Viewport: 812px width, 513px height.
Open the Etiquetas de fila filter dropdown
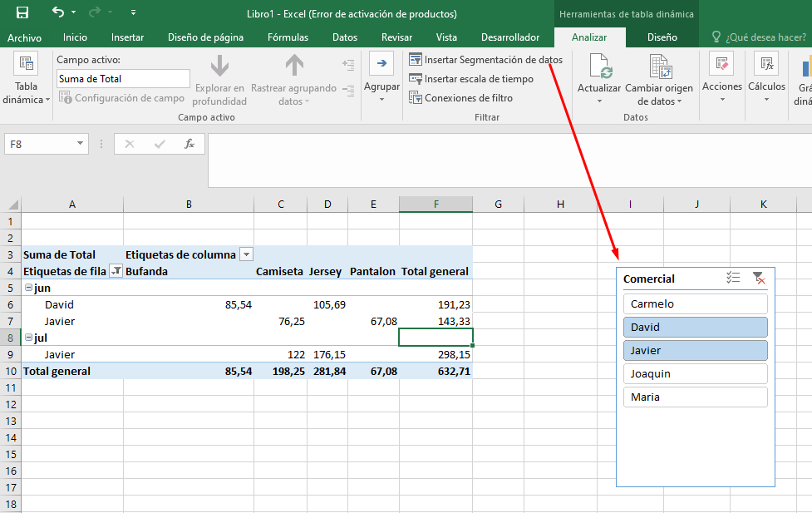tap(116, 271)
